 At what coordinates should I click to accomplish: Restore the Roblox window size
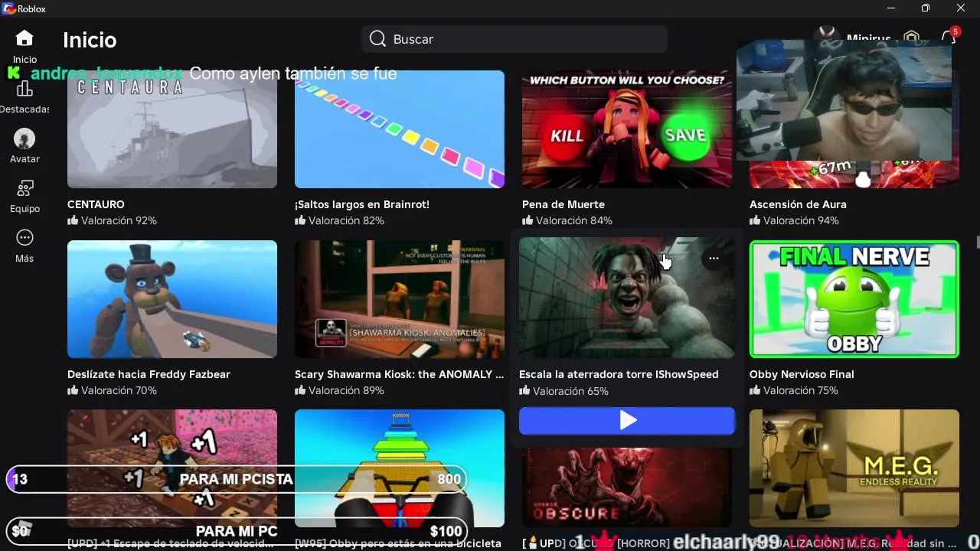925,8
